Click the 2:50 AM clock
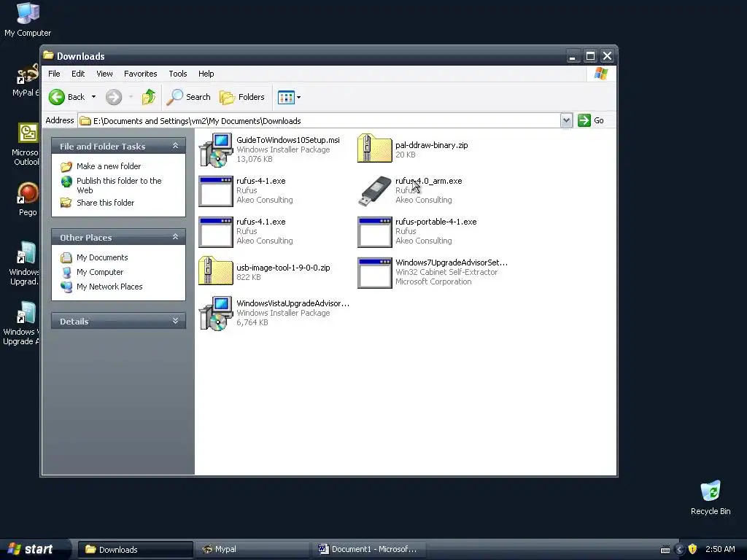 point(720,549)
